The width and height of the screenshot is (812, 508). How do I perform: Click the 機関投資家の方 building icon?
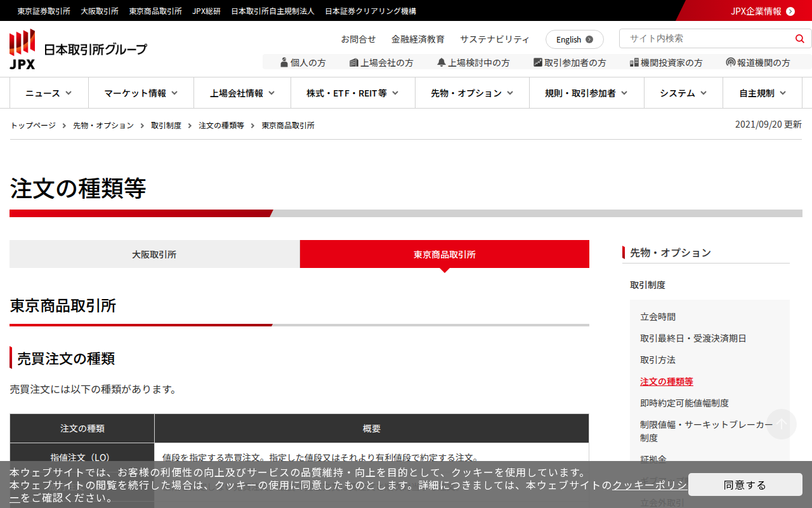click(634, 62)
